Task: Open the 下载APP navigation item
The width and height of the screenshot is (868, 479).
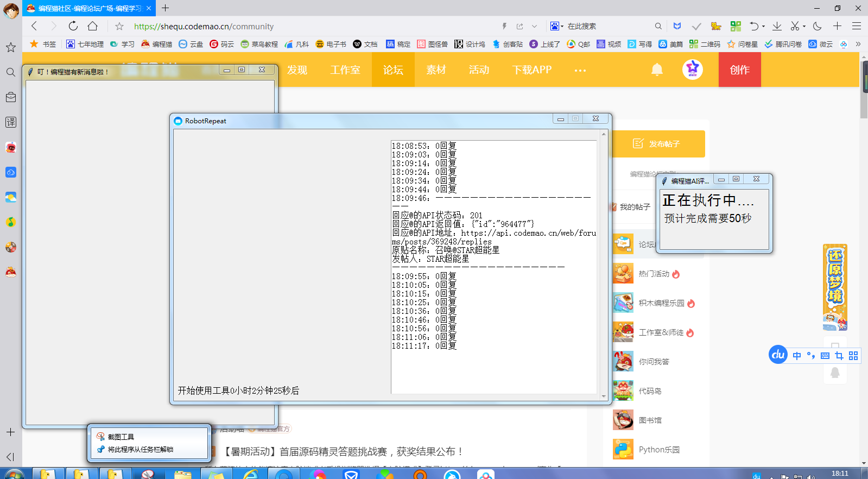Action: coord(532,70)
